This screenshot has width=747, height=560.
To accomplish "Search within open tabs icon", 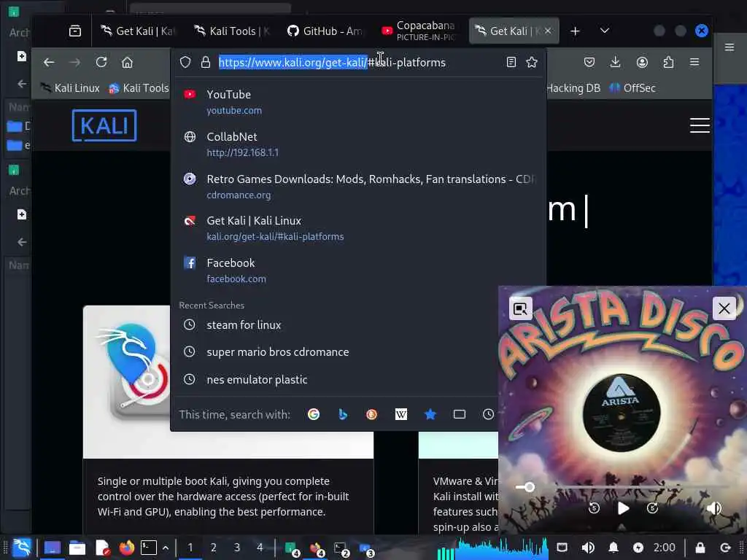I will click(x=460, y=414).
